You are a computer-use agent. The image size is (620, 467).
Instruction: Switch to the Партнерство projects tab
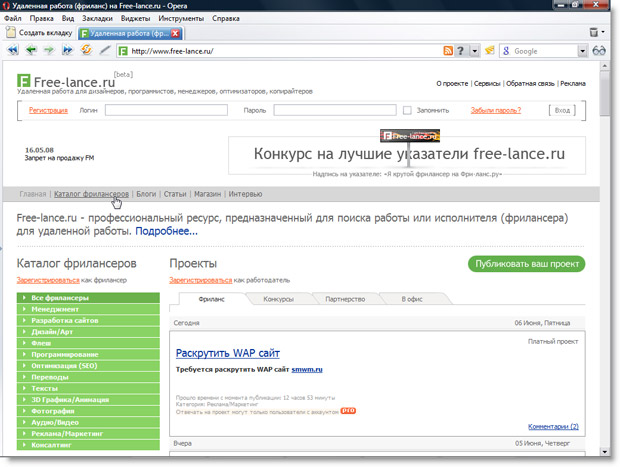(x=345, y=299)
